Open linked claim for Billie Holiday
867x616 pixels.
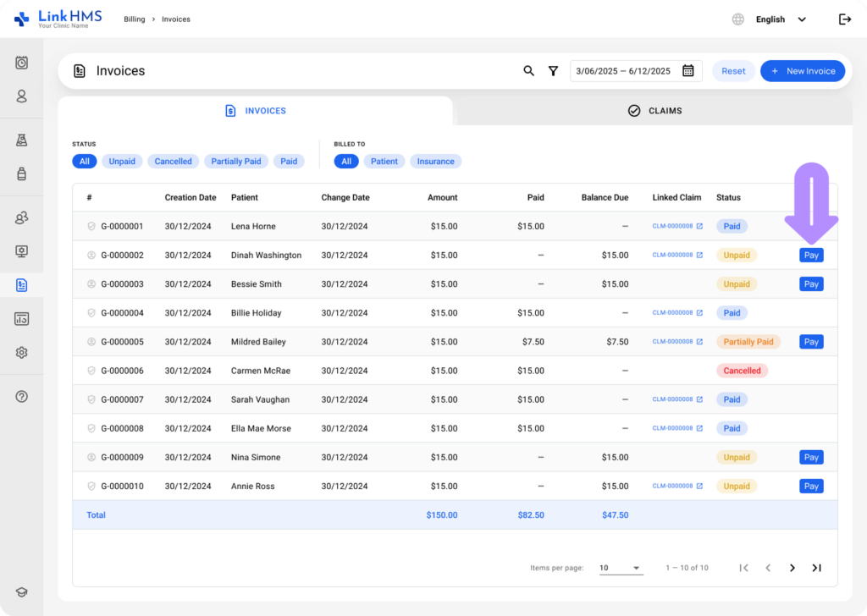coord(677,313)
